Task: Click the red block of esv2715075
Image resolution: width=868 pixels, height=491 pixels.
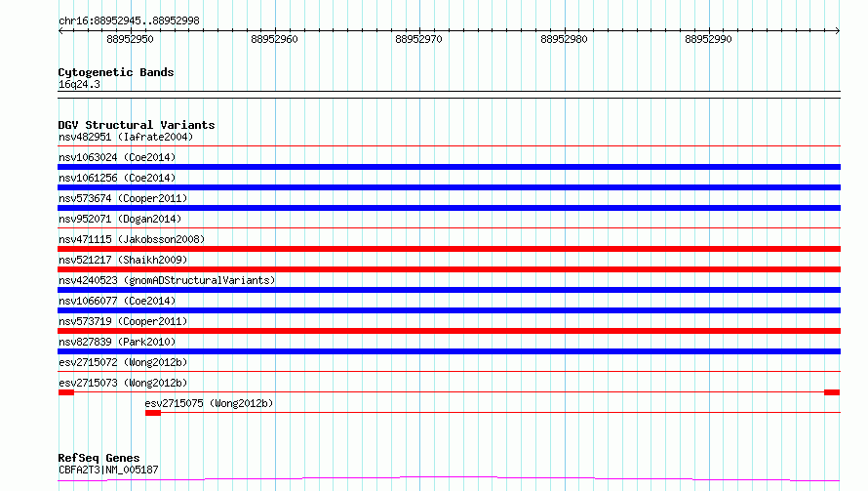Action: [x=153, y=413]
